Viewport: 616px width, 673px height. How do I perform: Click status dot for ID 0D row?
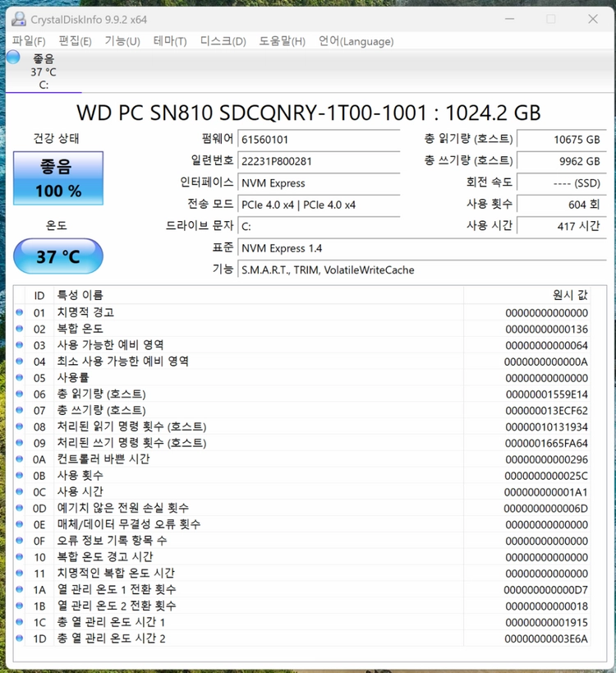pos(20,508)
